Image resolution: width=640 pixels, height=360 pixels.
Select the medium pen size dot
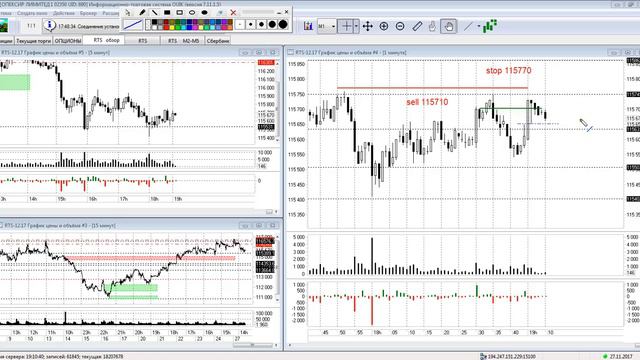(261, 24)
